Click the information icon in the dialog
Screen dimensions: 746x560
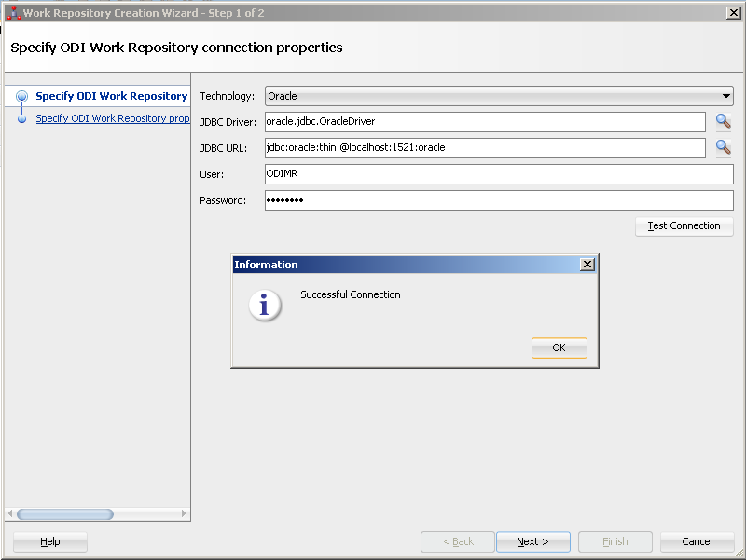pyautogui.click(x=264, y=305)
